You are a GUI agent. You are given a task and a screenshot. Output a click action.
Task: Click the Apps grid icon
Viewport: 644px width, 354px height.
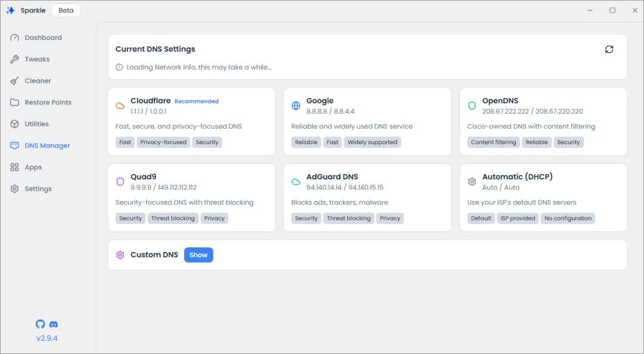[x=14, y=167]
